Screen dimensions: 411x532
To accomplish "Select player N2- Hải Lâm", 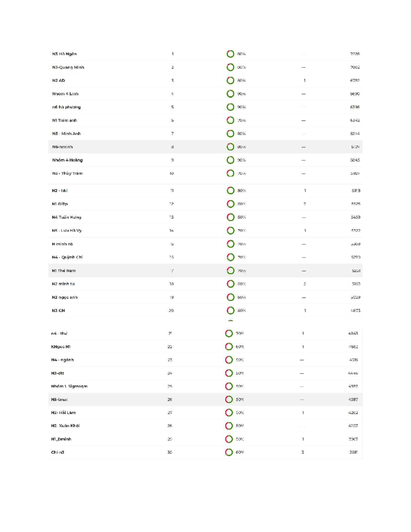I will pyautogui.click(x=63, y=413).
